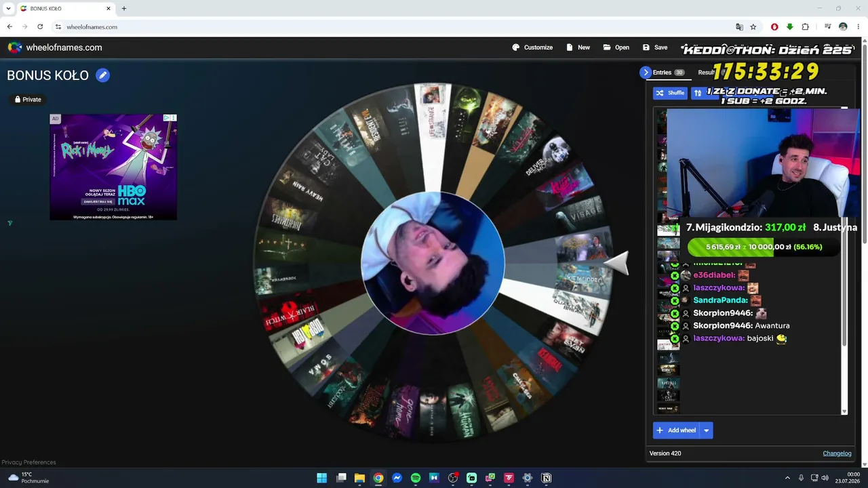Viewport: 868px width, 488px height.
Task: Open the AdChoices icon on the ad
Action: coord(167,118)
